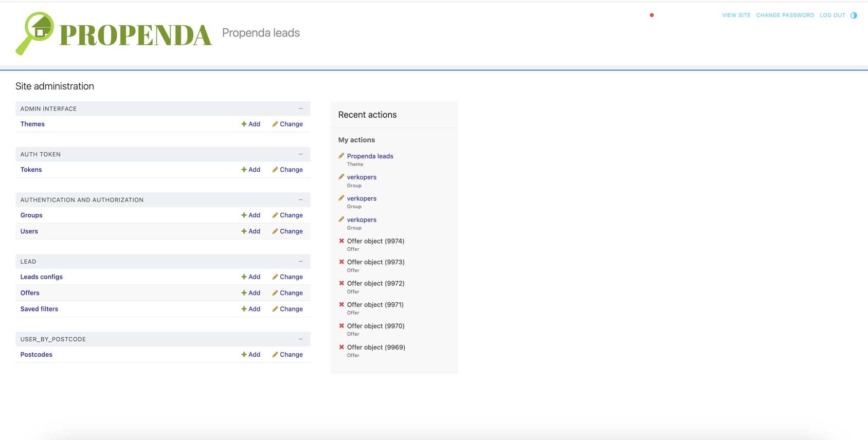This screenshot has height=440, width=868.
Task: Collapse the Authentication and Authorization section
Action: (301, 200)
